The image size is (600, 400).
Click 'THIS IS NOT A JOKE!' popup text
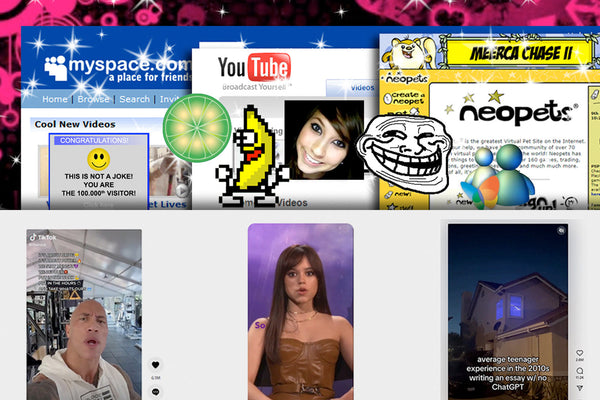99,176
